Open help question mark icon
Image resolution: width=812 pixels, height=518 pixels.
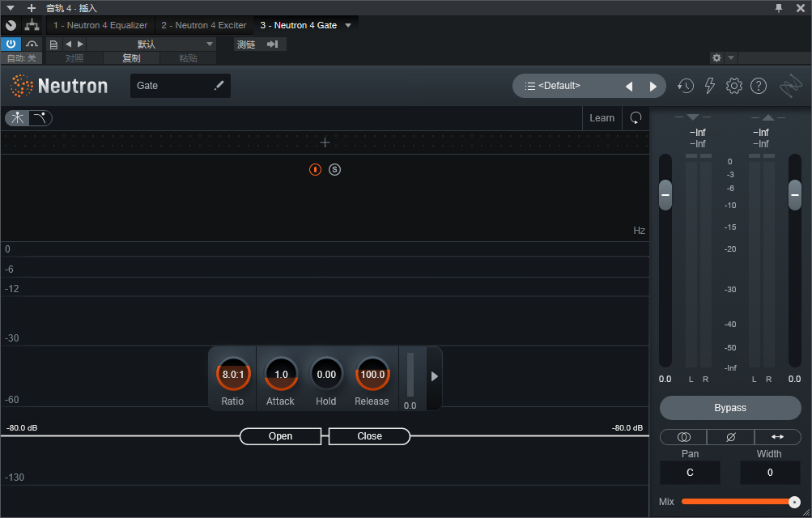click(x=758, y=86)
